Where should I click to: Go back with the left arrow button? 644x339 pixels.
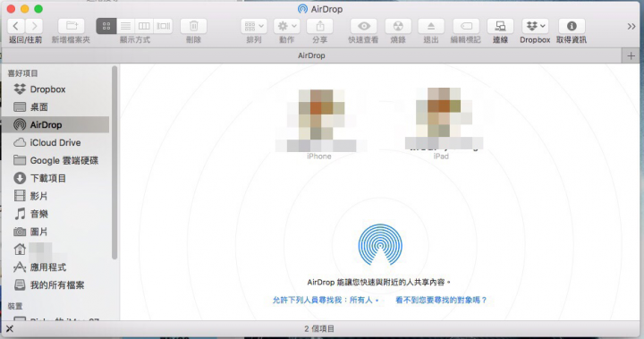[16, 26]
